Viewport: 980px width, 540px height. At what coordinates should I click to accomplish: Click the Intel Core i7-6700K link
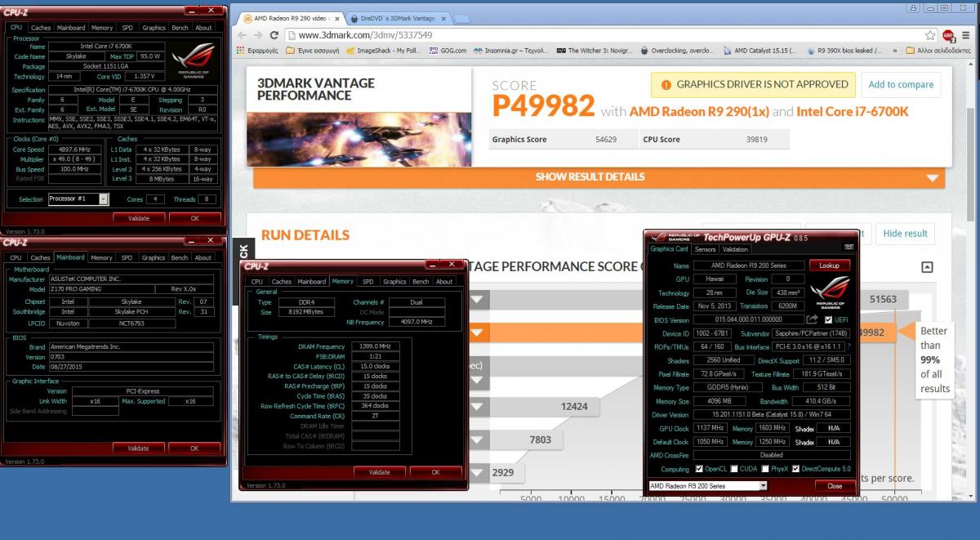coord(853,111)
